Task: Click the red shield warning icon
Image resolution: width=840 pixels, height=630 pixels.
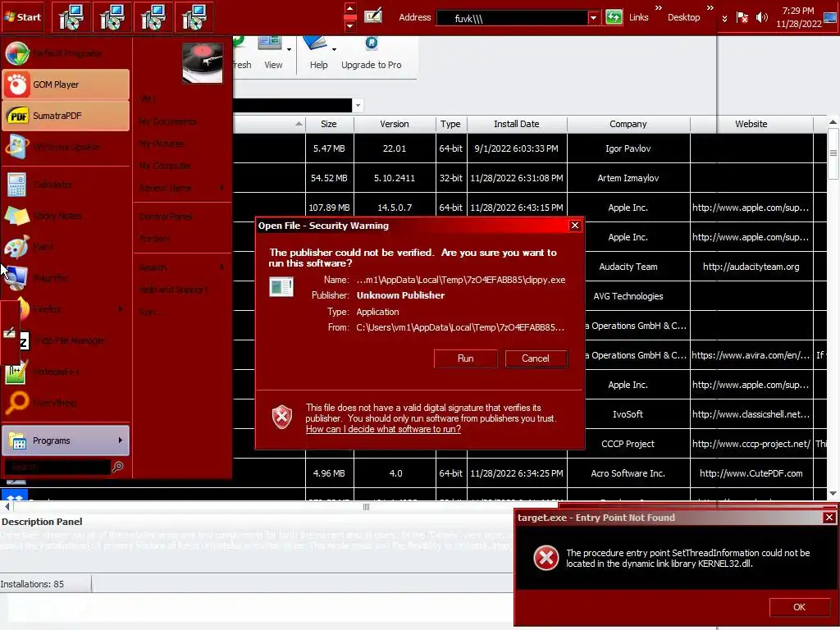Action: point(282,418)
